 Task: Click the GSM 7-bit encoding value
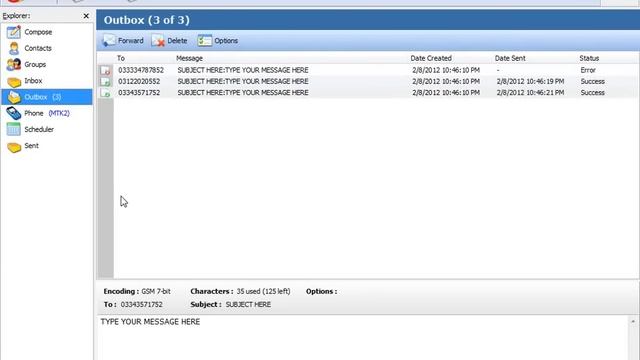tap(156, 291)
